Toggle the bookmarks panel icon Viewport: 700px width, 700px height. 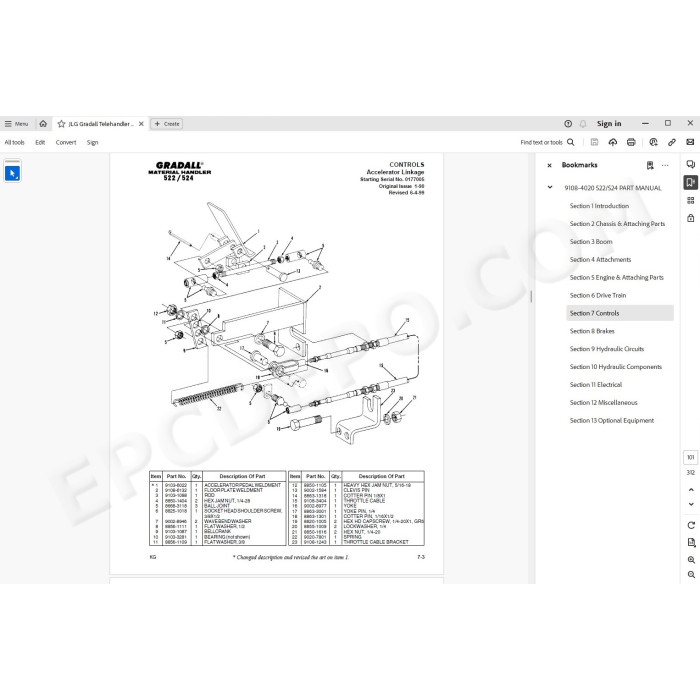coord(691,182)
